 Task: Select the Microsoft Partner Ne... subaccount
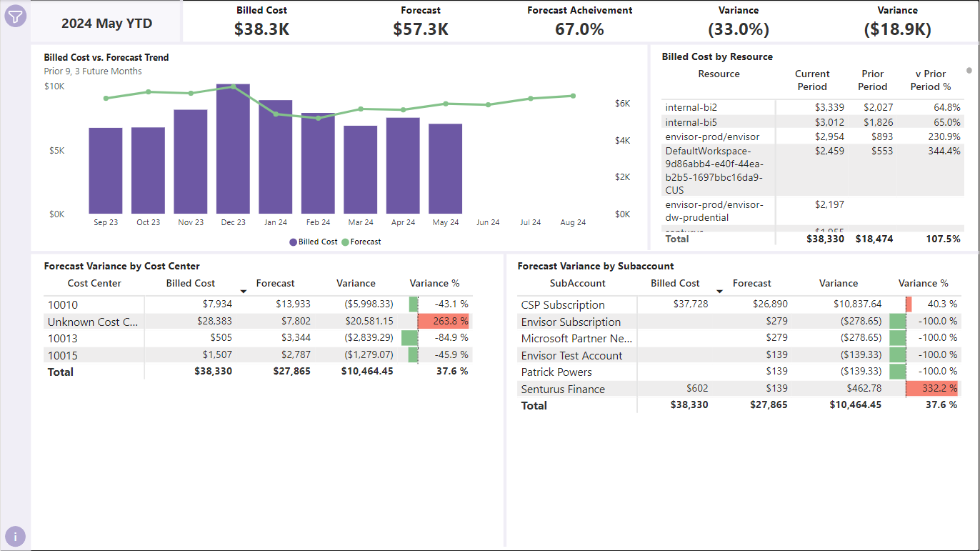point(739,338)
